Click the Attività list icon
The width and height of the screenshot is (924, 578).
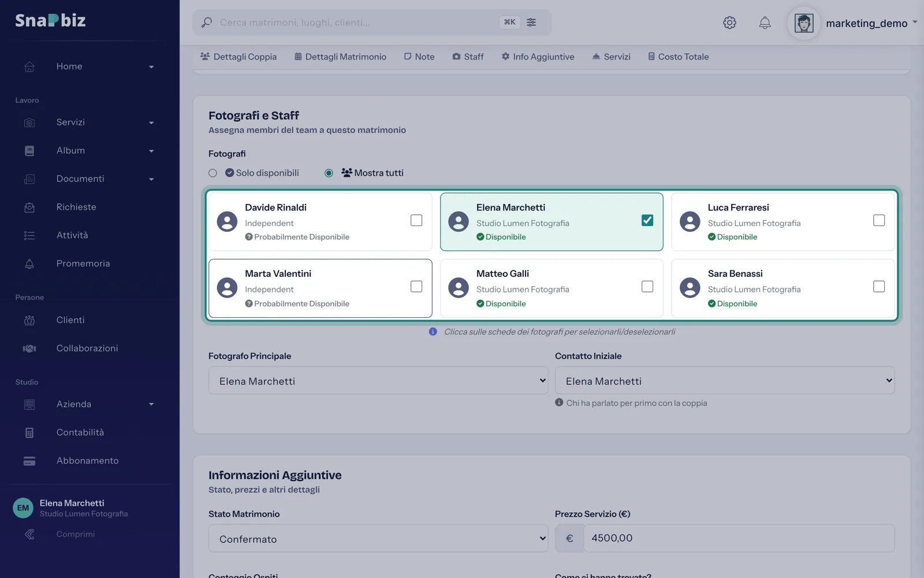click(x=29, y=235)
